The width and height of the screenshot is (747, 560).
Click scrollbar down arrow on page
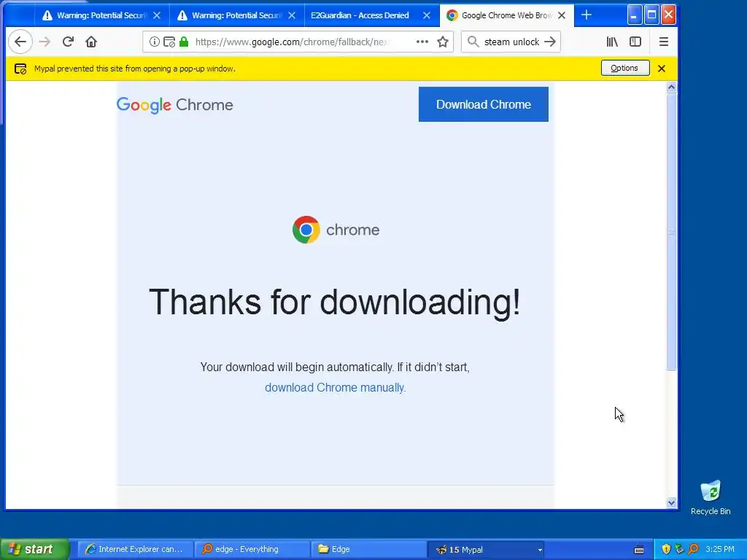point(671,502)
